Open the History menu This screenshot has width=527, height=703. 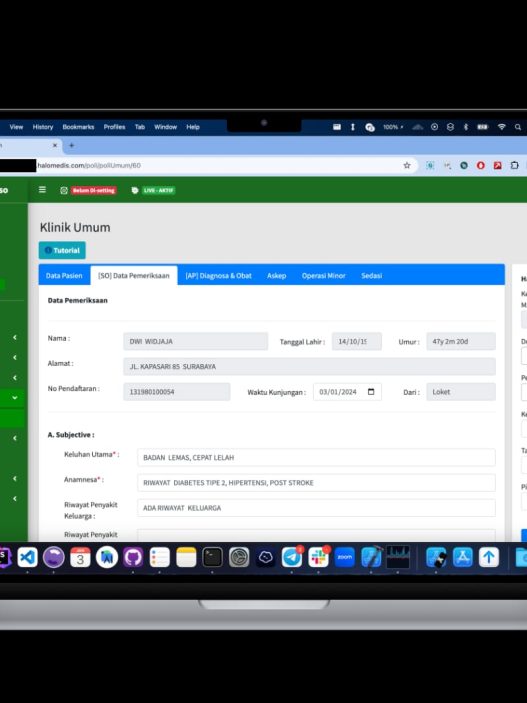point(43,127)
